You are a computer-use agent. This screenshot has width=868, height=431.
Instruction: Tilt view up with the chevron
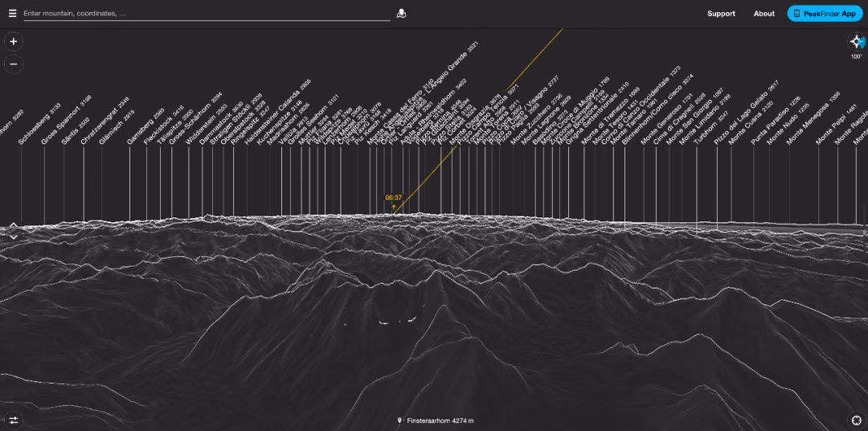[x=14, y=225]
